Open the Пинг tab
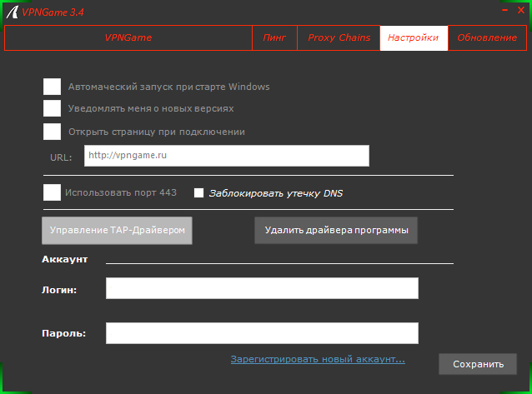Viewport: 532px width, 394px height. (x=274, y=37)
